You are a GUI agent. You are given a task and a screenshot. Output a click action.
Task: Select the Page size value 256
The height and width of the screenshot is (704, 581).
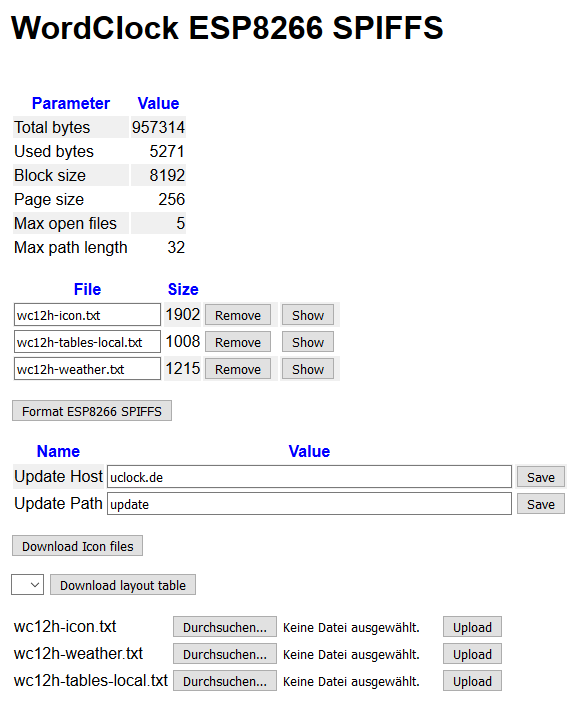pyautogui.click(x=172, y=199)
